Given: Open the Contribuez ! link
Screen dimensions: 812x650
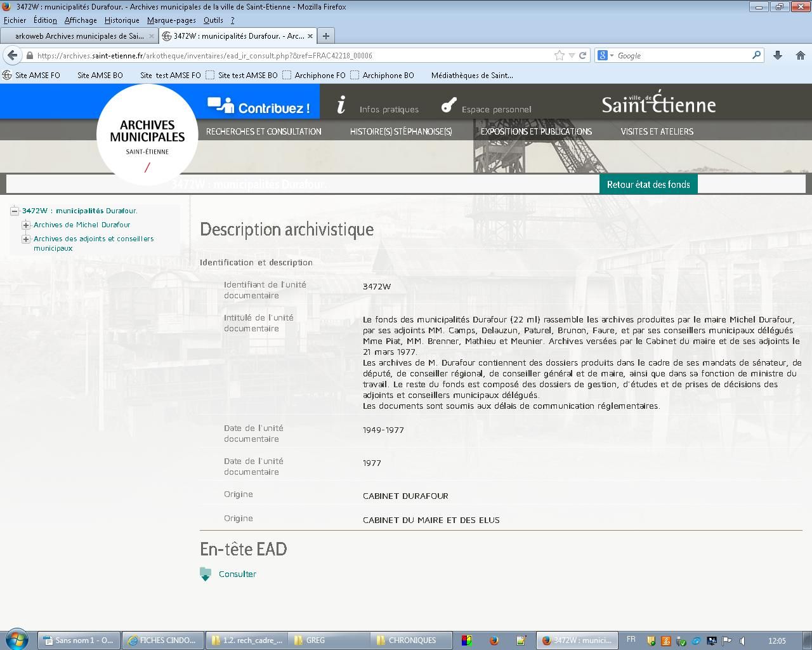Looking at the screenshot, I should pyautogui.click(x=259, y=107).
